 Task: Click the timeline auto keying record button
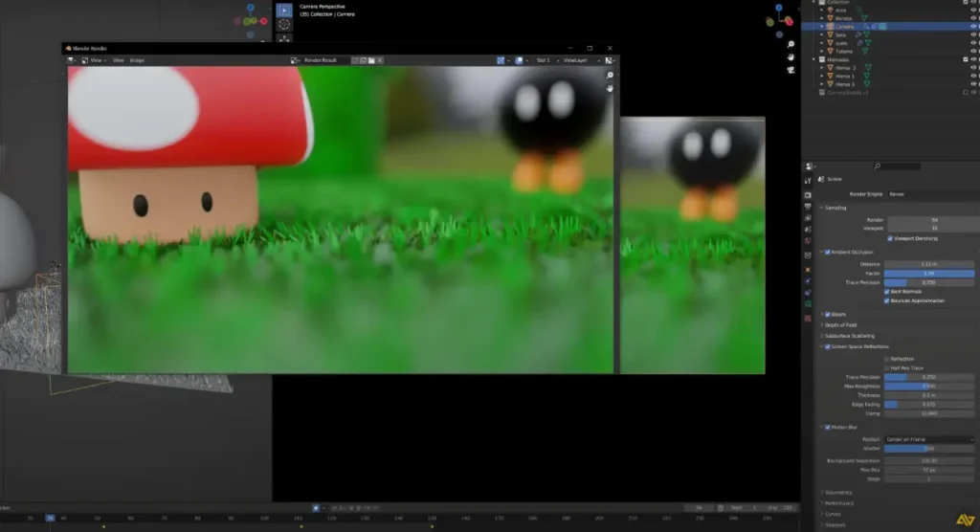(x=316, y=508)
